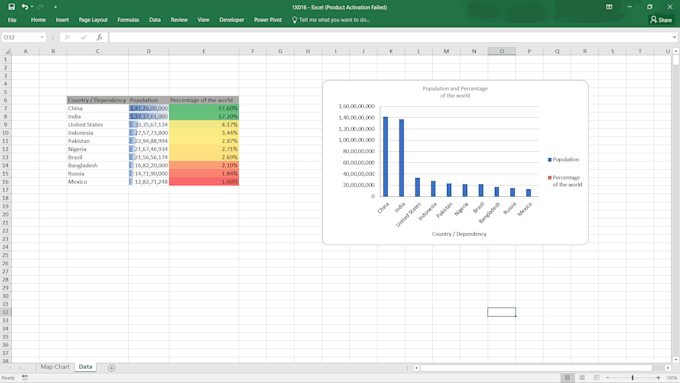Click the horizontal scrollbar right arrow
Screen dimensions: 680x383
point(668,368)
